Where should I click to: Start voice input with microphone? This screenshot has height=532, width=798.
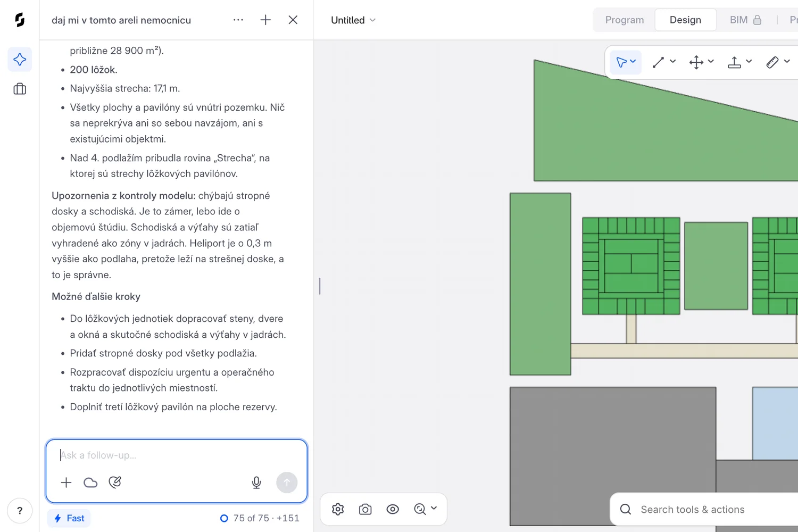(256, 483)
